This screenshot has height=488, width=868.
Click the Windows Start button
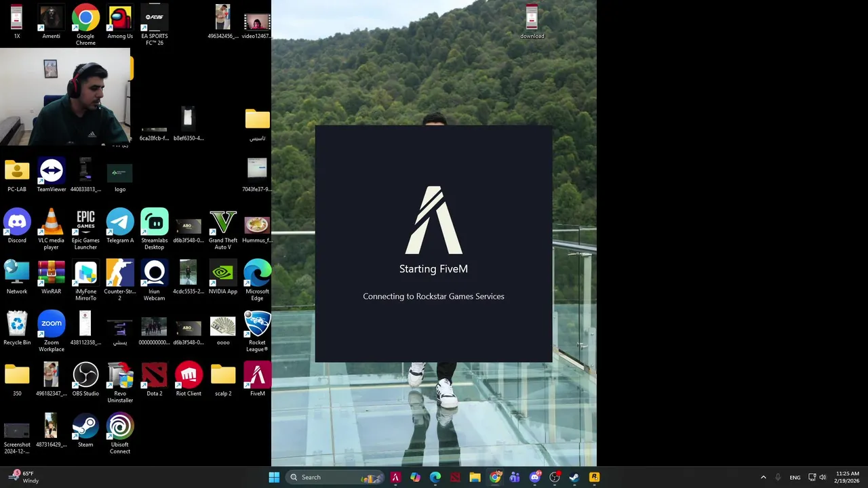pos(274,477)
